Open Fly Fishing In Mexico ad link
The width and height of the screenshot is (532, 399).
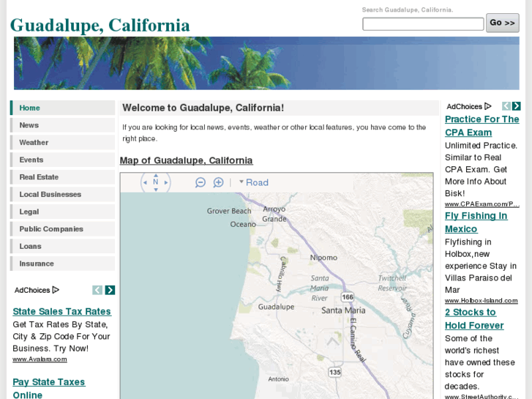pyautogui.click(x=476, y=222)
